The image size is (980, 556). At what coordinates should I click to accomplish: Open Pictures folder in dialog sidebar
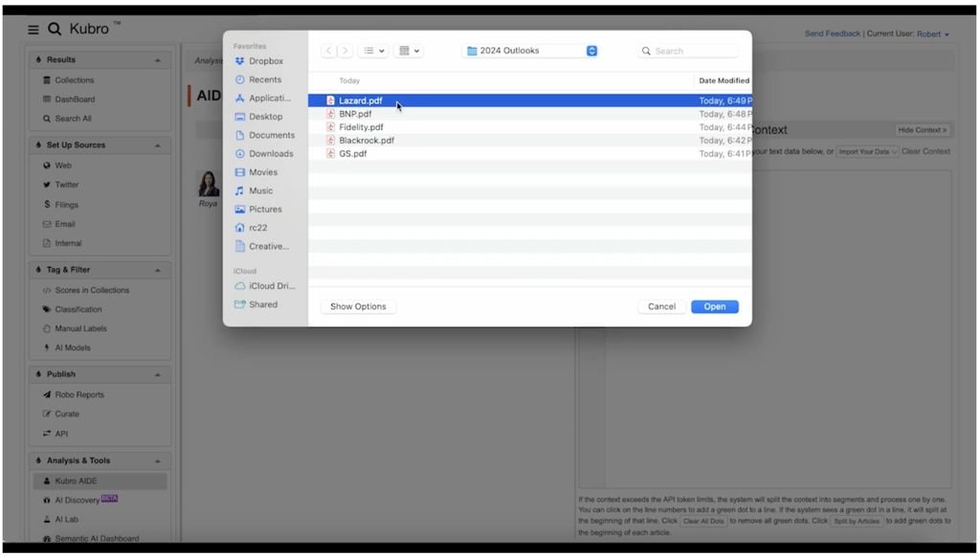point(258,210)
